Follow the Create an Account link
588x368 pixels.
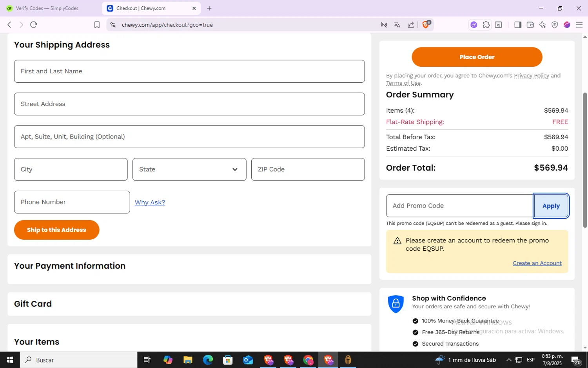point(537,263)
